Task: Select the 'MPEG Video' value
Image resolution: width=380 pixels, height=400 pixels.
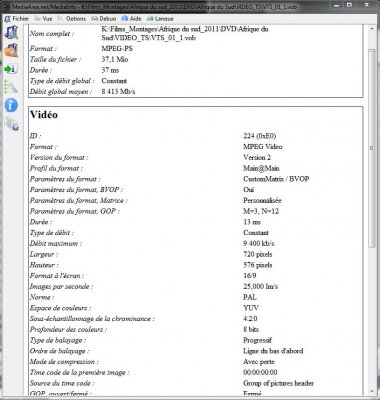Action: point(263,147)
